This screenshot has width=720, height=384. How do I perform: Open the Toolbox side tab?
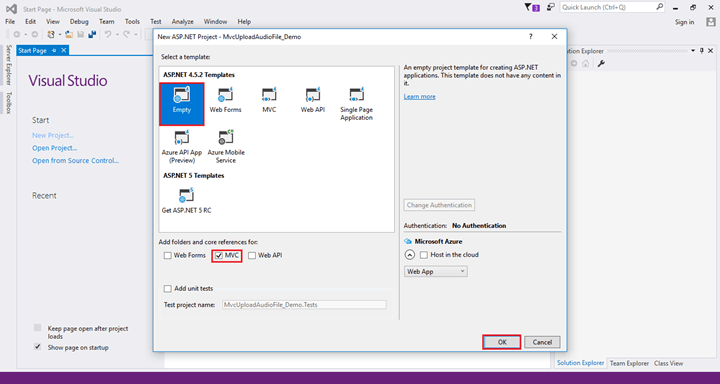[x=9, y=102]
